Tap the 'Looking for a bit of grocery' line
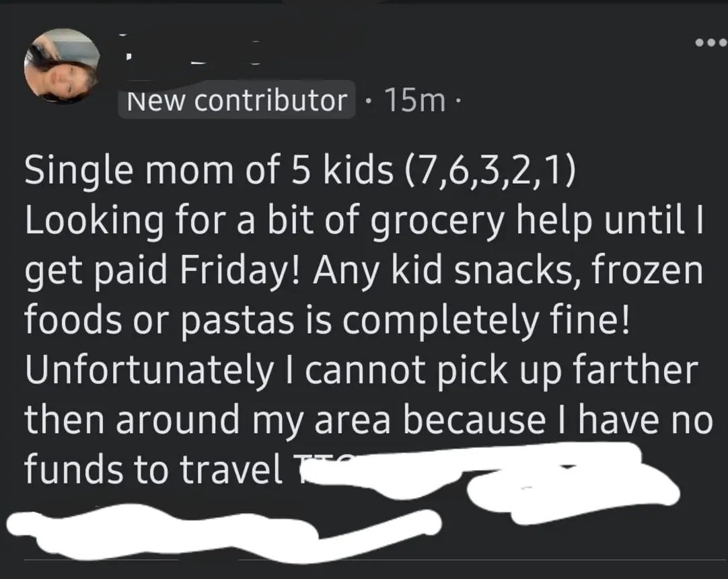 click(x=365, y=221)
